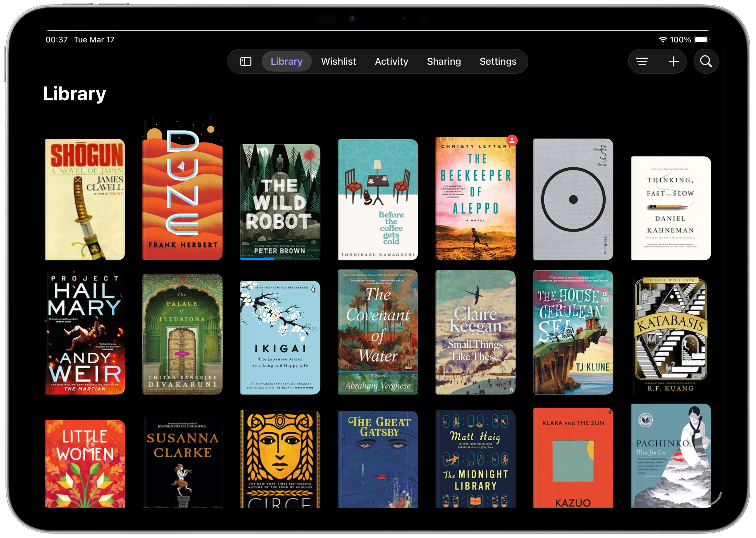The width and height of the screenshot is (756, 538).
Task: Open the sort and filter menu
Action: tap(642, 61)
